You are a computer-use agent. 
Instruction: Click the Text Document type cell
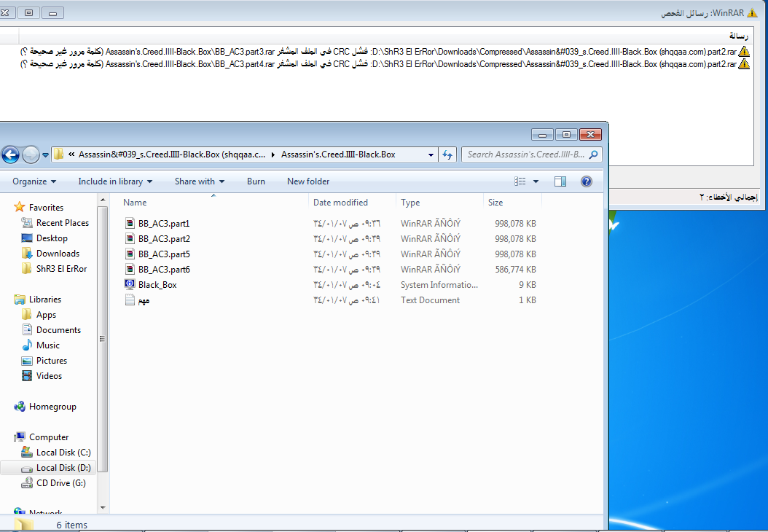click(430, 300)
